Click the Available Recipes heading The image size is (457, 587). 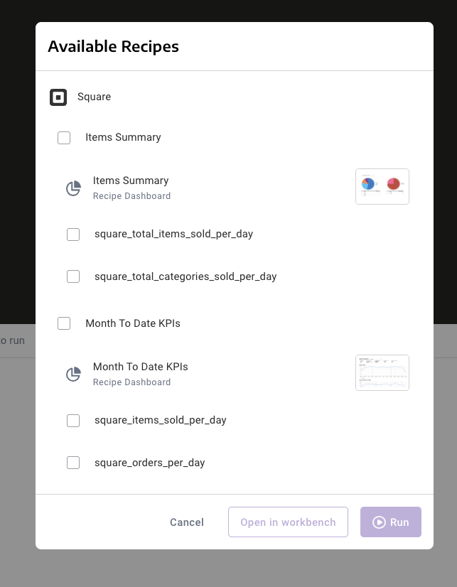pyautogui.click(x=113, y=47)
